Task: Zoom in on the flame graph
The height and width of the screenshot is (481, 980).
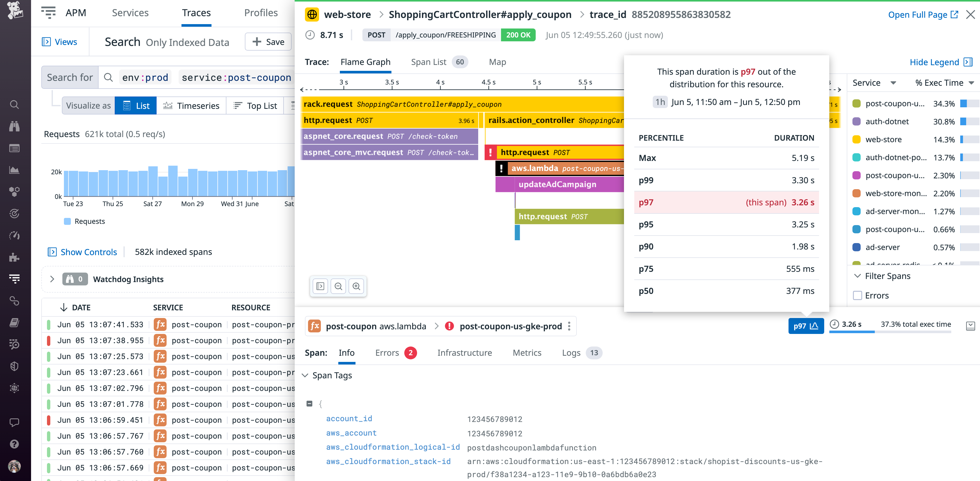Action: click(357, 286)
